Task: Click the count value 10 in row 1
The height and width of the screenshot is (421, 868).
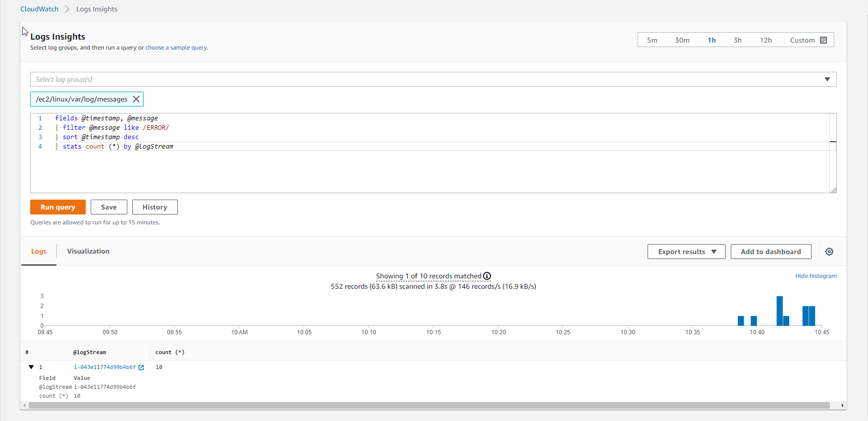Action: tap(159, 367)
